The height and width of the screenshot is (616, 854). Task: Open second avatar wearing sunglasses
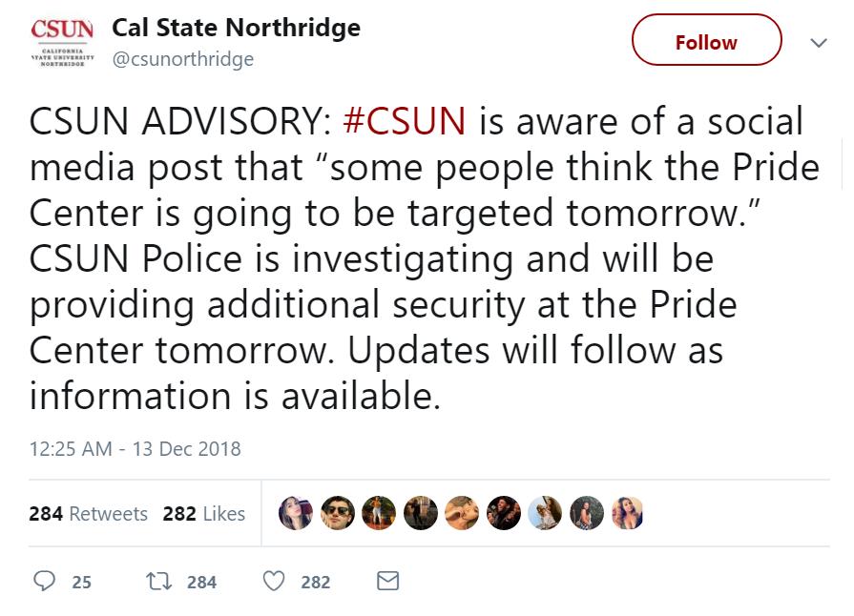pos(338,513)
